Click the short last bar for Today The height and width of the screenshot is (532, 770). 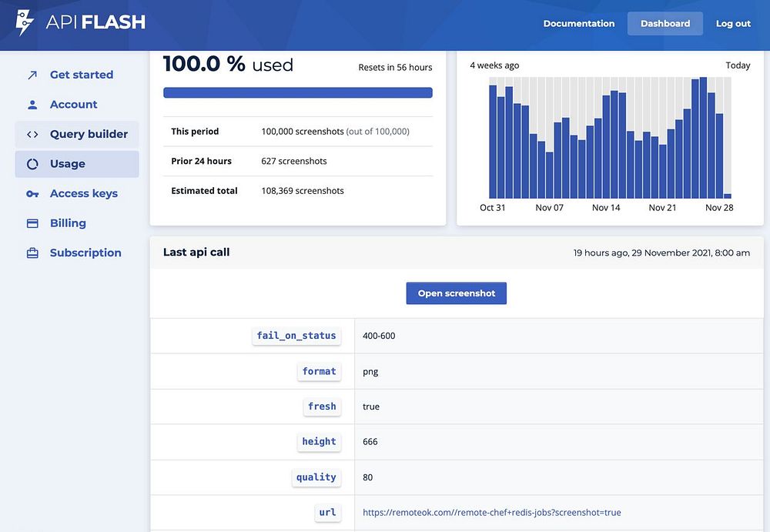coord(728,196)
